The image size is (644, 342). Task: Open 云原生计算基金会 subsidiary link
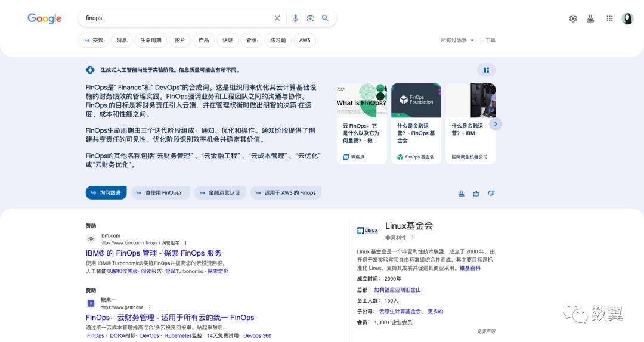point(400,312)
